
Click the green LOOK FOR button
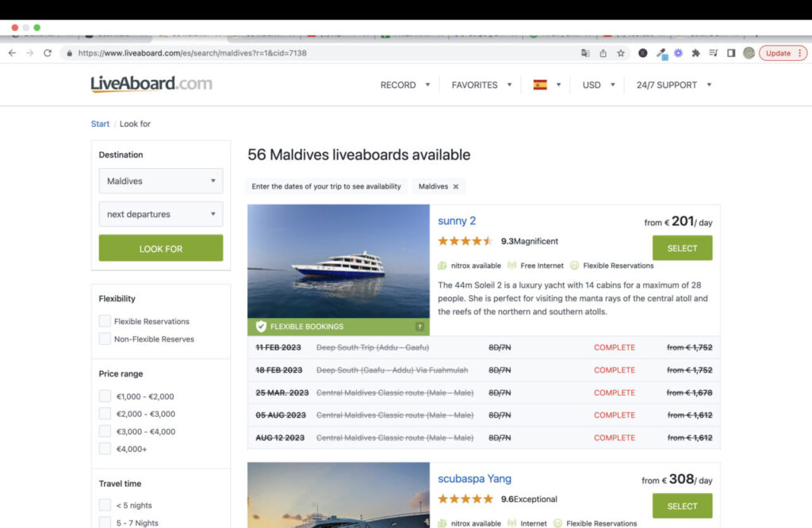(x=161, y=248)
